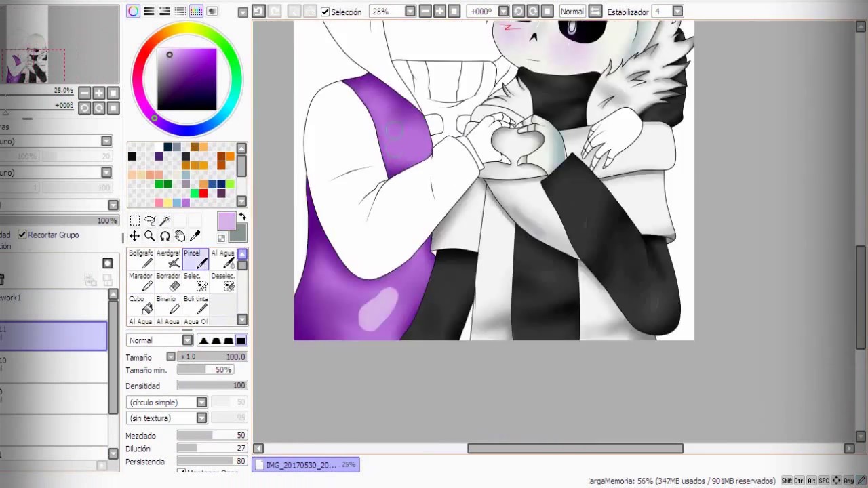
Task: Toggle the scratchpad panel
Action: click(212, 12)
